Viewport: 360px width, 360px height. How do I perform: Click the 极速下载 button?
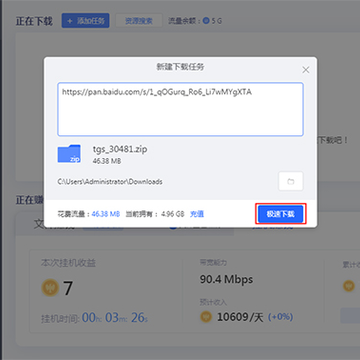281,214
